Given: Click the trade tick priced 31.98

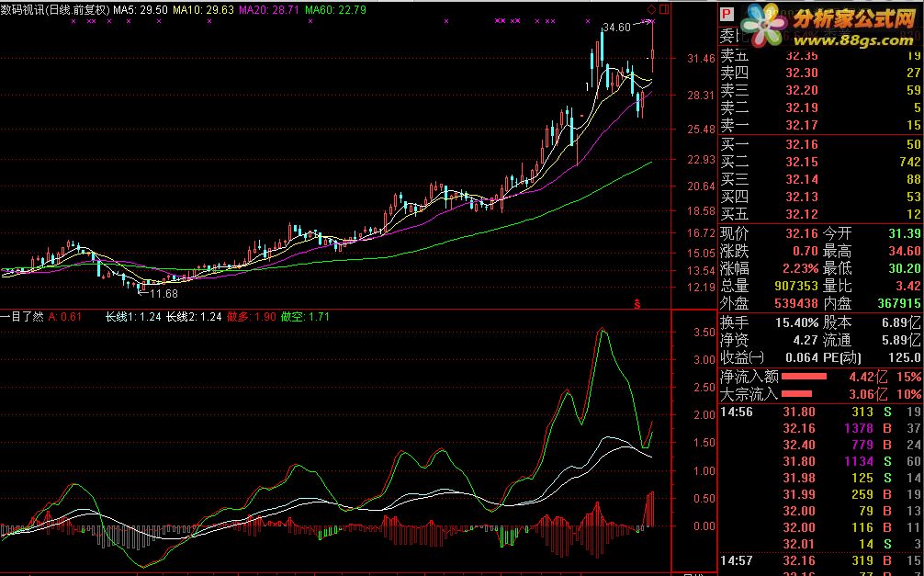Looking at the screenshot, I should pyautogui.click(x=820, y=478).
